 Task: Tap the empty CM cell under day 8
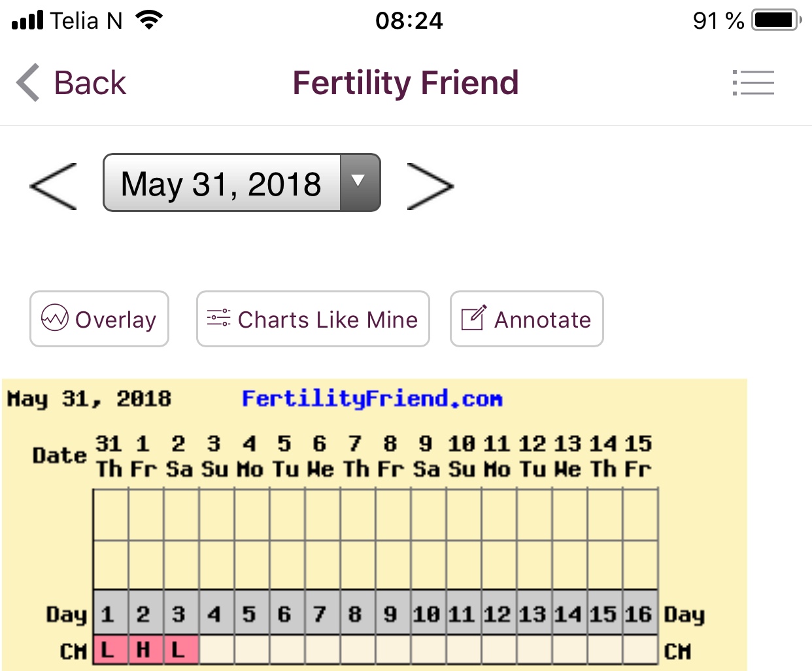(357, 650)
